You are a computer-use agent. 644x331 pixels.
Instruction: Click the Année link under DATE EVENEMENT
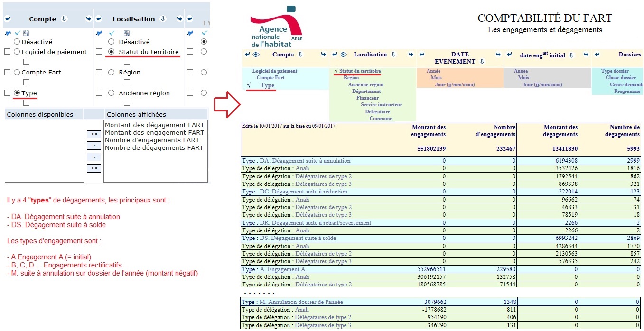click(433, 71)
